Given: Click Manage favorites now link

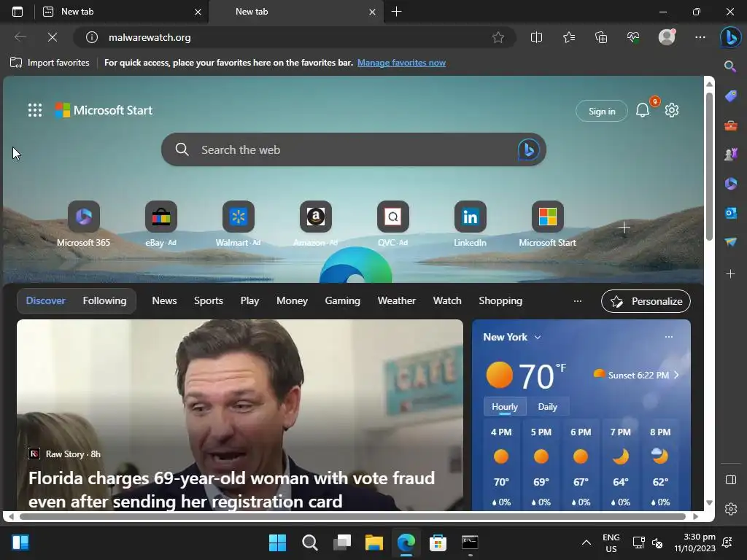Looking at the screenshot, I should tap(401, 63).
